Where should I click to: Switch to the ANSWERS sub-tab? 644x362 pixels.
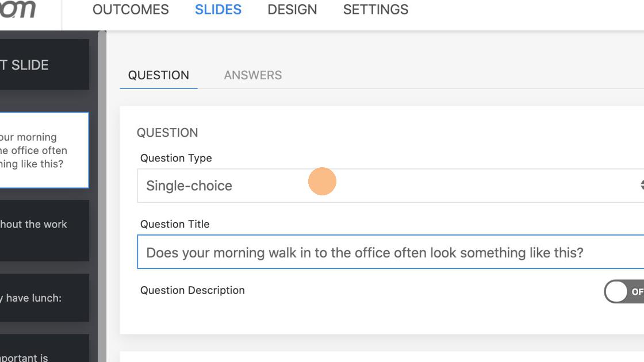[253, 75]
